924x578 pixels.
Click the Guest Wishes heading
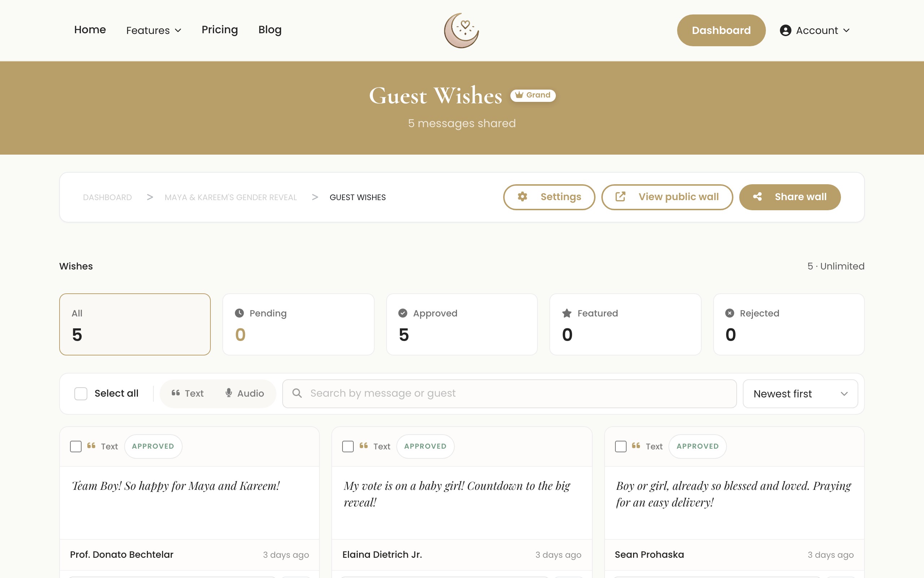coord(435,96)
